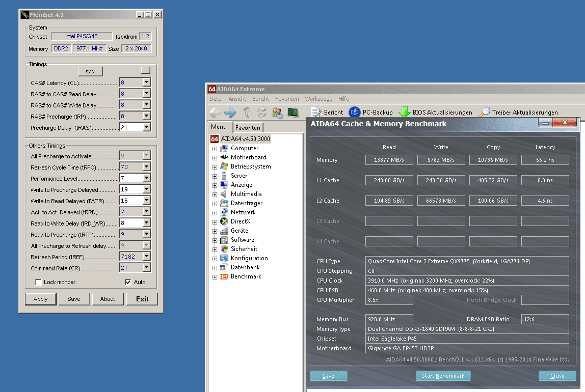Click the Apply button in MemSet
The width and height of the screenshot is (585, 392).
pos(41,299)
